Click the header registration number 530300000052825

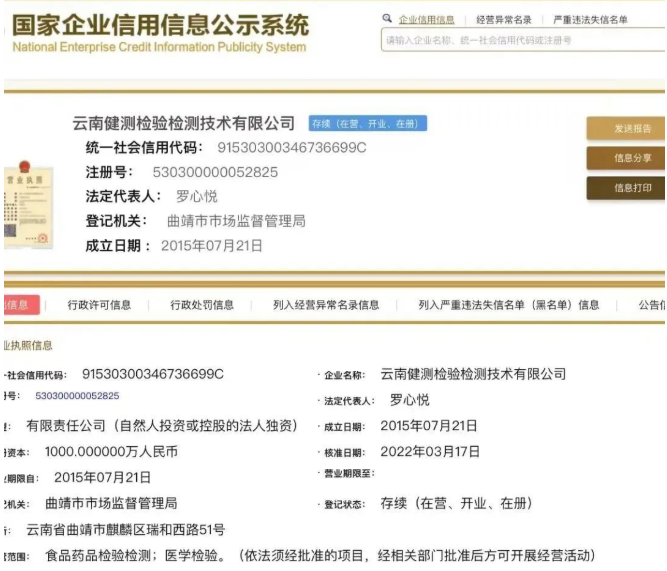coord(215,172)
